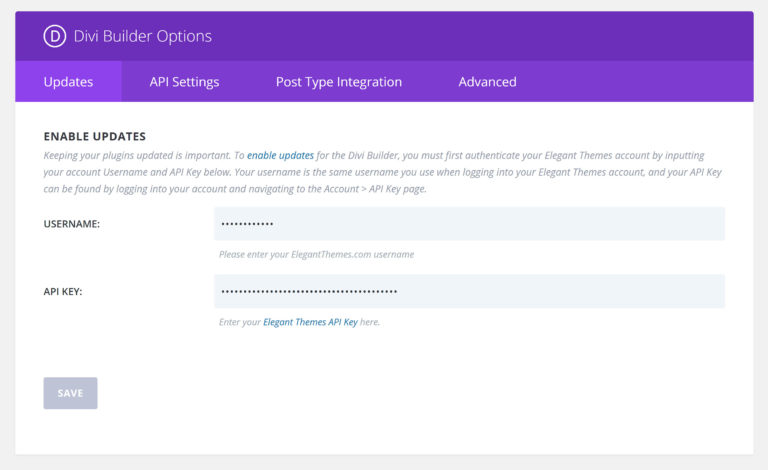Screen dimensions: 768x470
Task: Click the 'Please enter your ElegantThemes.com username' hint
Action: [x=316, y=254]
